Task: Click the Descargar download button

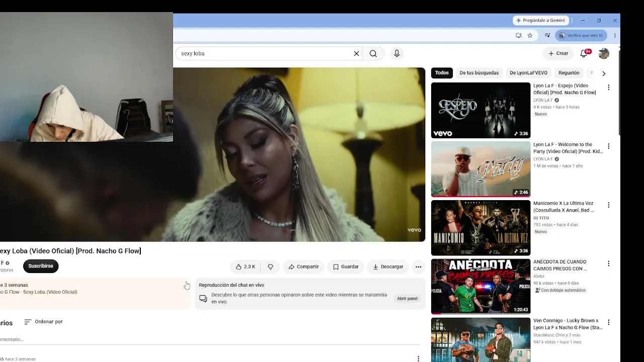Action: [x=387, y=267]
